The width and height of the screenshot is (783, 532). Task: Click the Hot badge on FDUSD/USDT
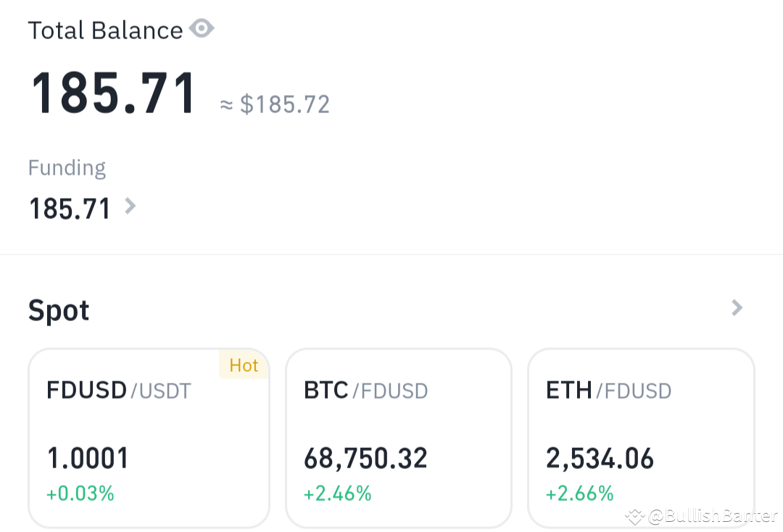[x=244, y=365]
